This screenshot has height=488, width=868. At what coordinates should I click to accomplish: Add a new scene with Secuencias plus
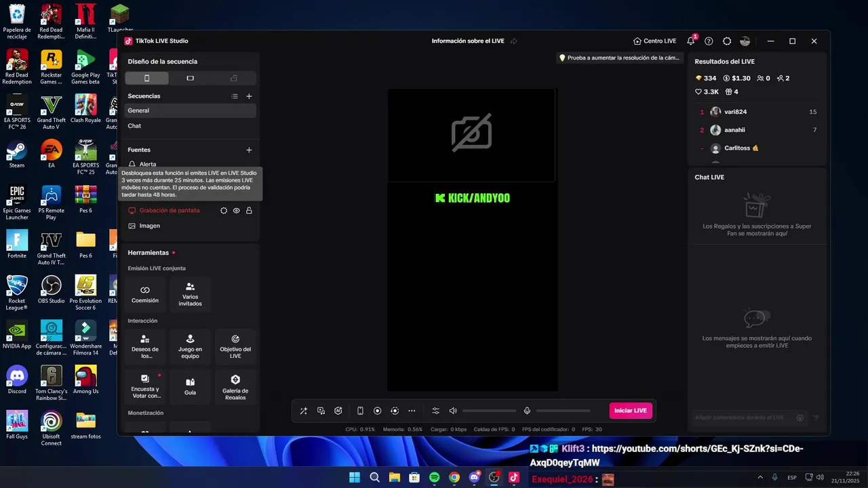[249, 96]
